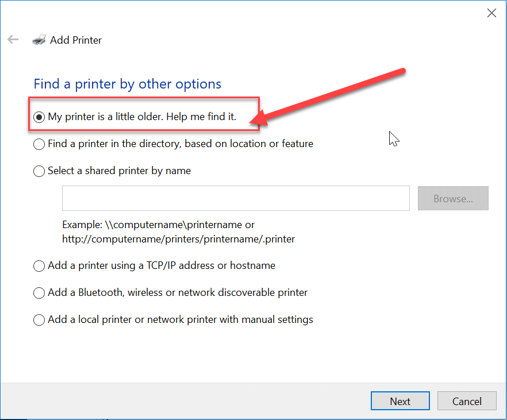
Task: Click the printer icon beside Add Printer
Action: pos(39,40)
